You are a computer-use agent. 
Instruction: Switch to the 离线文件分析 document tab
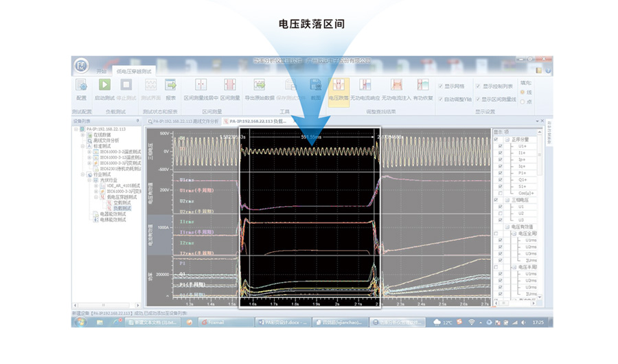[185, 120]
